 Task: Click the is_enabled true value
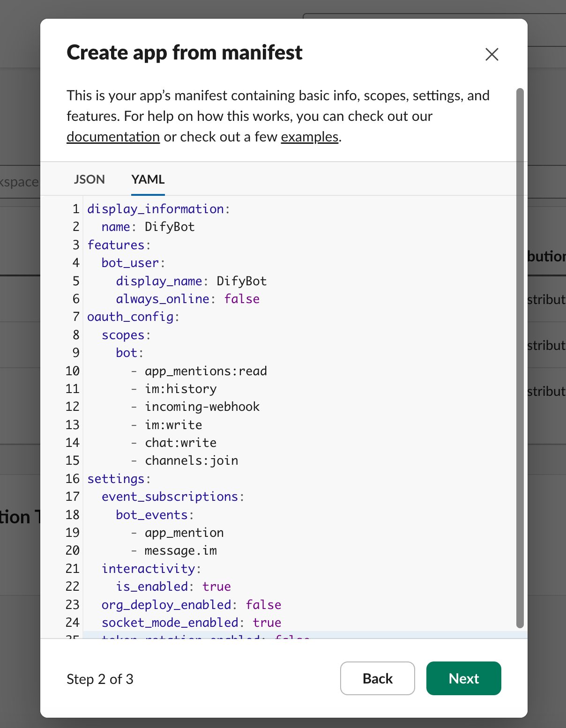[216, 586]
